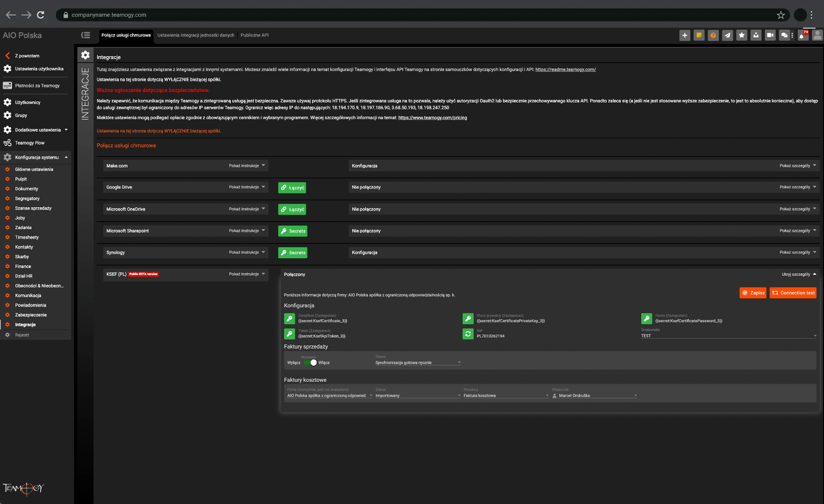
Task: Switch to Publiczne API tab
Action: [254, 35]
